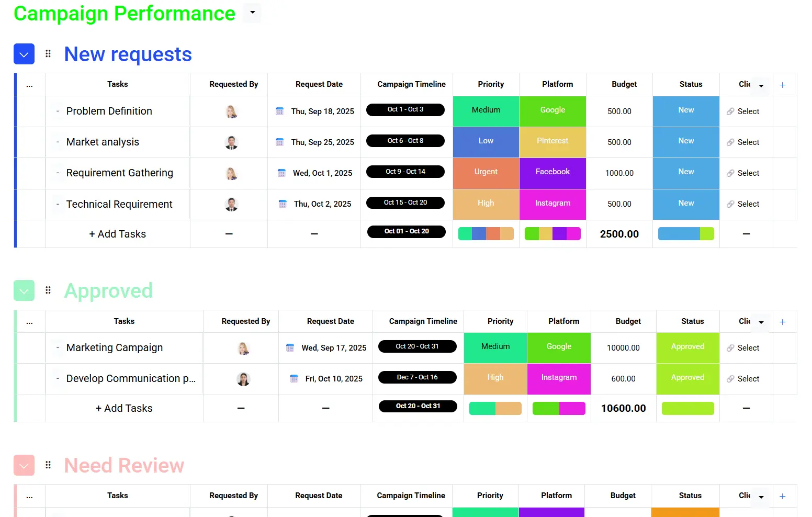The width and height of the screenshot is (812, 517).
Task: Collapse the New requests group
Action: 24,54
